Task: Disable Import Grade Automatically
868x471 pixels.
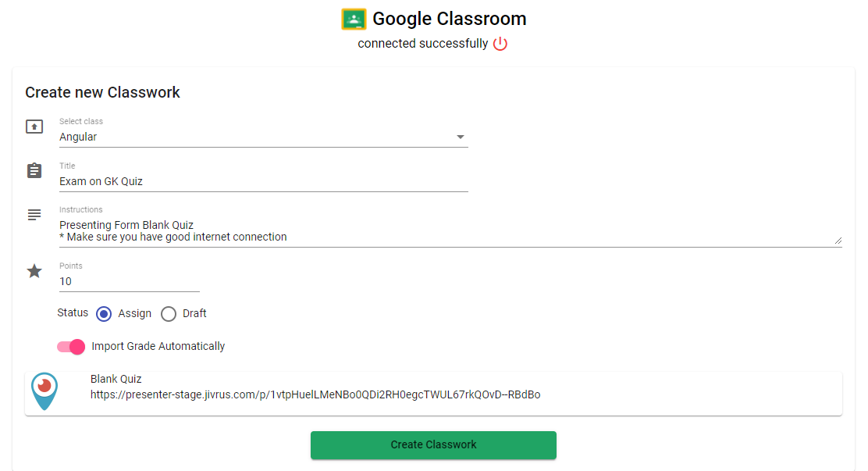Action: [70, 346]
